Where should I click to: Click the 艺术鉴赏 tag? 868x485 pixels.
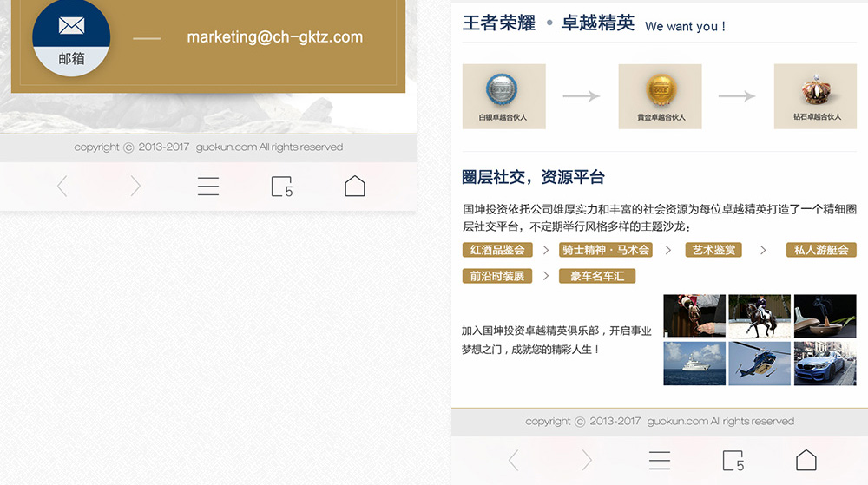713,250
